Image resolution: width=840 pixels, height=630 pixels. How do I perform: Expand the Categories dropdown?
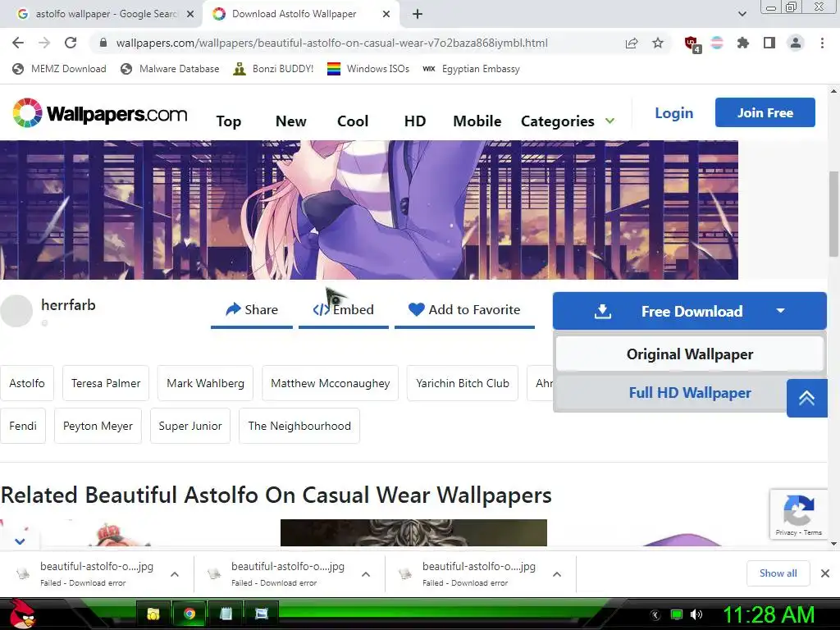[568, 121]
